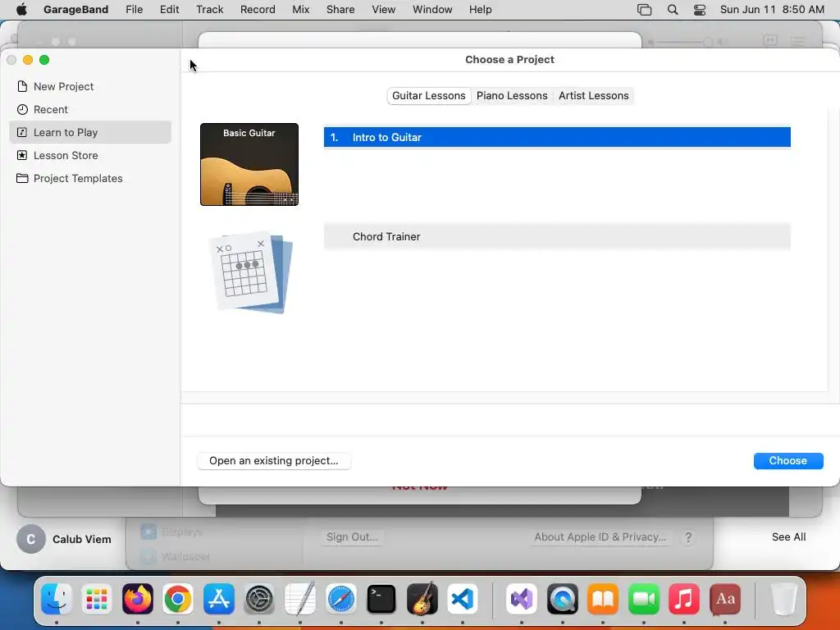Click the Choose button
The height and width of the screenshot is (630, 840).
(788, 461)
